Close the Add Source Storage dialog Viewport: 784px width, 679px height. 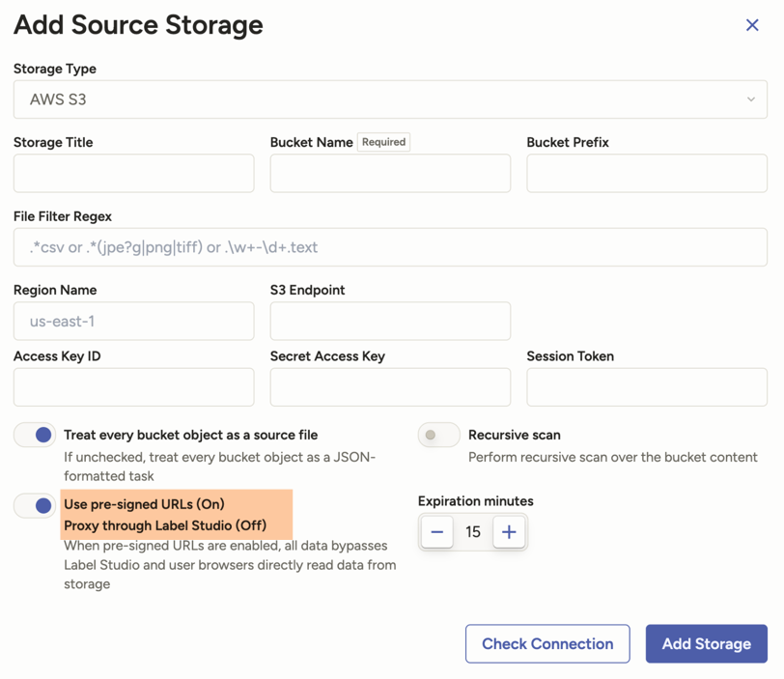pyautogui.click(x=752, y=25)
